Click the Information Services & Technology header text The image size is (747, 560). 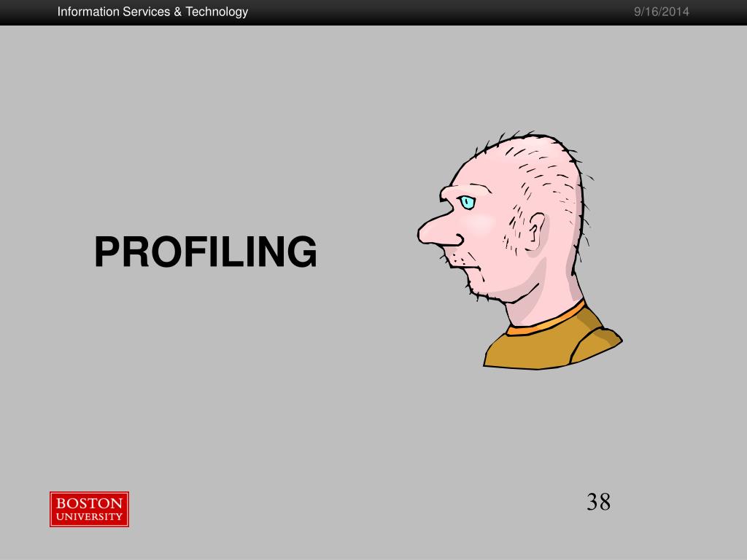point(152,12)
